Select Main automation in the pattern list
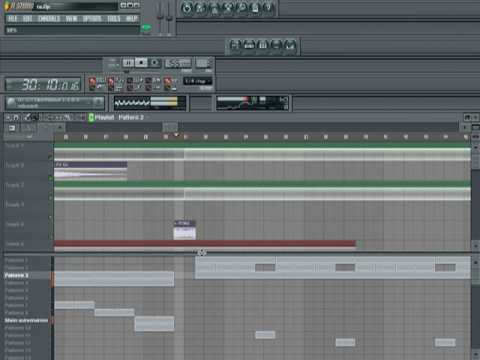Viewport: 480px width, 360px height. [26, 320]
